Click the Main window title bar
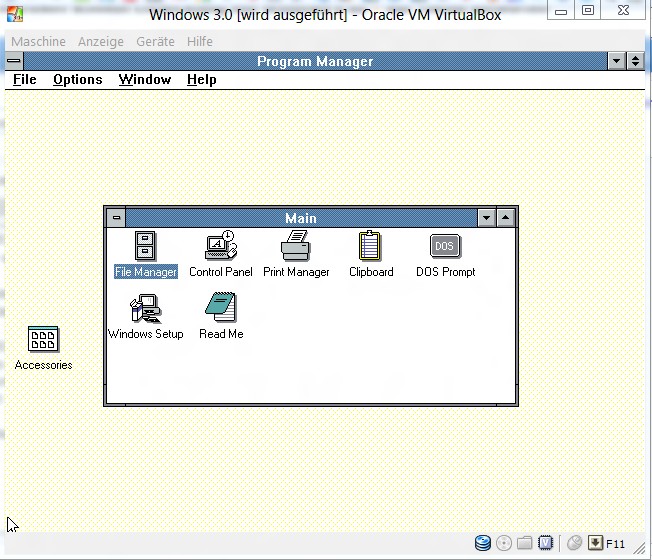Screen dimensions: 652x560 [301, 218]
